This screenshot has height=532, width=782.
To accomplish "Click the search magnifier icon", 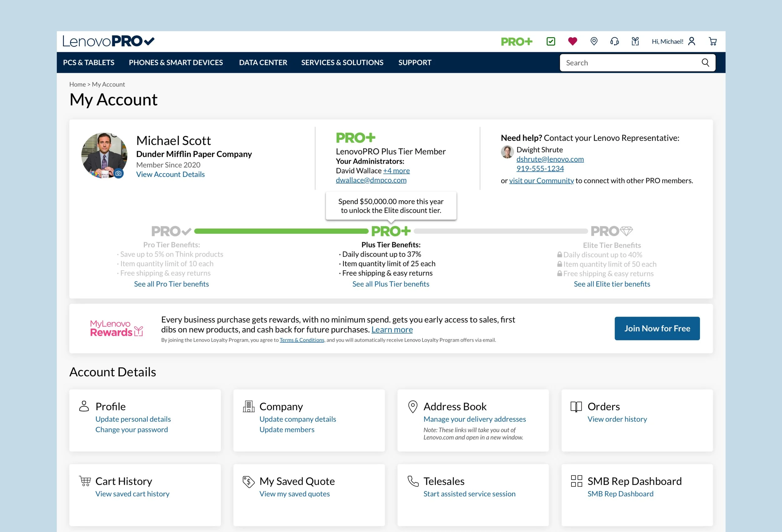I will [x=705, y=63].
